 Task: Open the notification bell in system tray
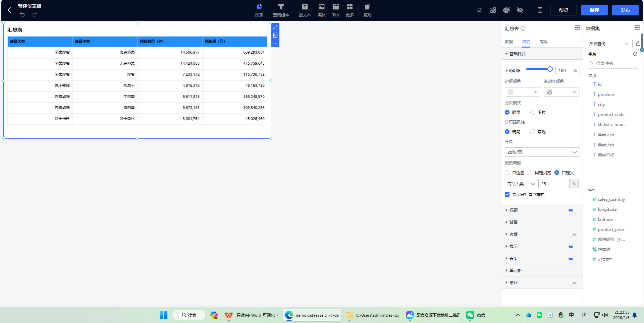pos(635,315)
